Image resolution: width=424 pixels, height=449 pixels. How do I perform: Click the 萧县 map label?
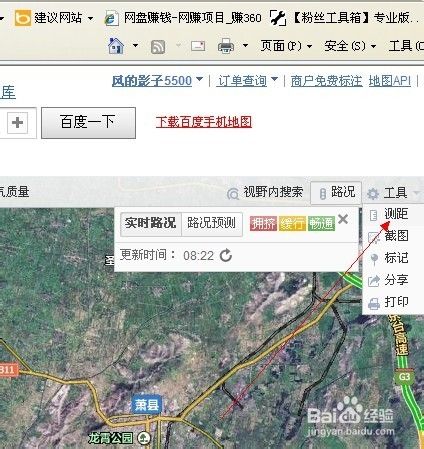pyautogui.click(x=147, y=405)
